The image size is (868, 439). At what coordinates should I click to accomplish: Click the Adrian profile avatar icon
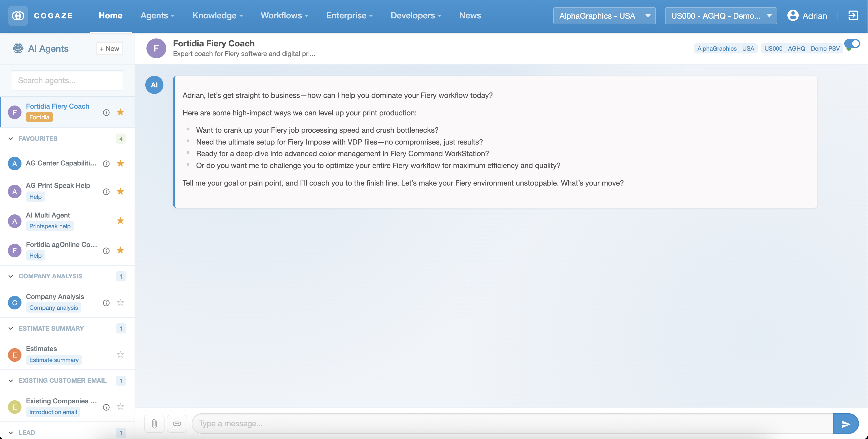pos(793,16)
